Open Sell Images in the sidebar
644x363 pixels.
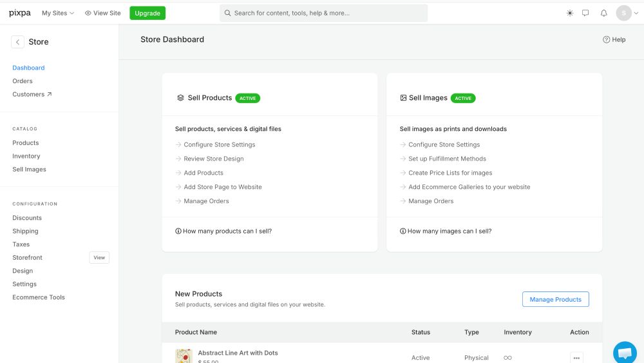click(29, 170)
